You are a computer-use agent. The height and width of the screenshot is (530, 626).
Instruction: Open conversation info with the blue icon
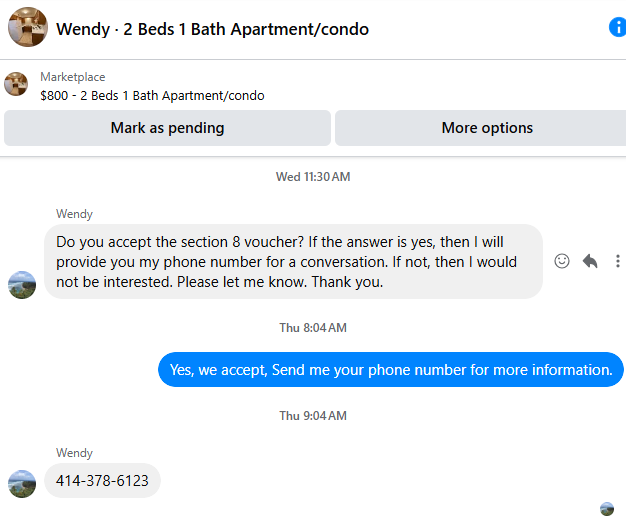pos(618,27)
